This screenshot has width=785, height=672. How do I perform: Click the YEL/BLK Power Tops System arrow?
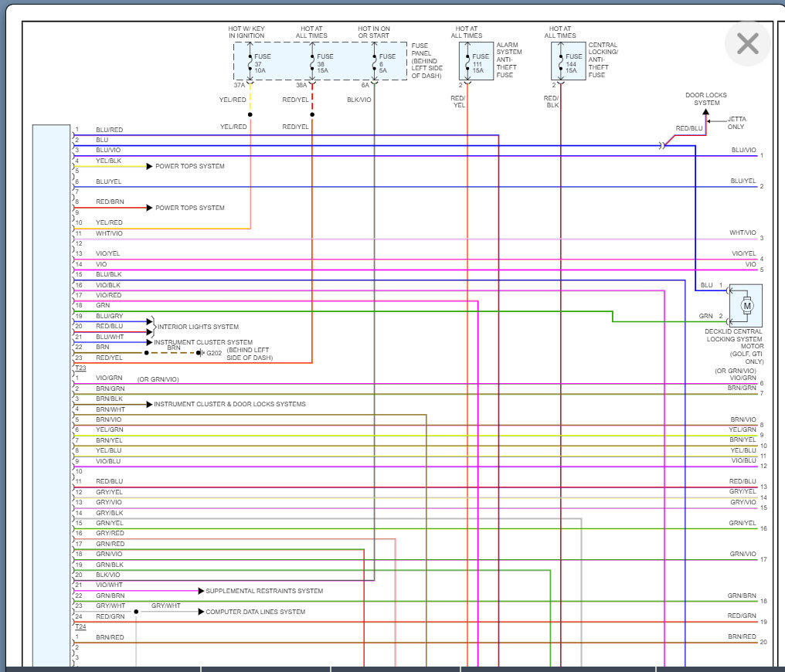point(149,166)
